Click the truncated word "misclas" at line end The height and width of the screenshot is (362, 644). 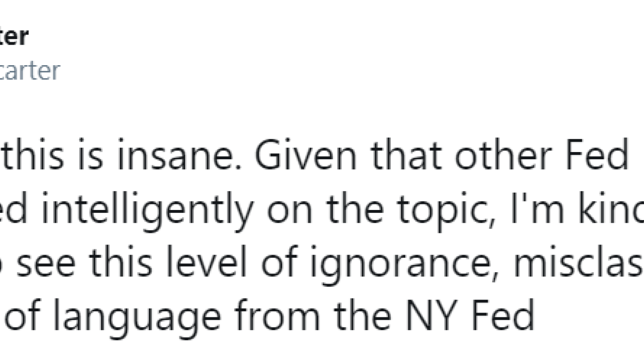click(x=578, y=262)
